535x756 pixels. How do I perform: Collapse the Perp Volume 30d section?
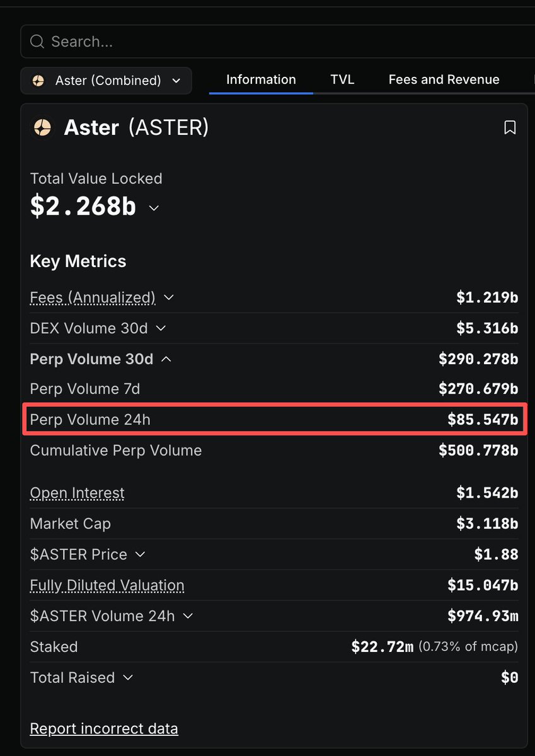[166, 359]
